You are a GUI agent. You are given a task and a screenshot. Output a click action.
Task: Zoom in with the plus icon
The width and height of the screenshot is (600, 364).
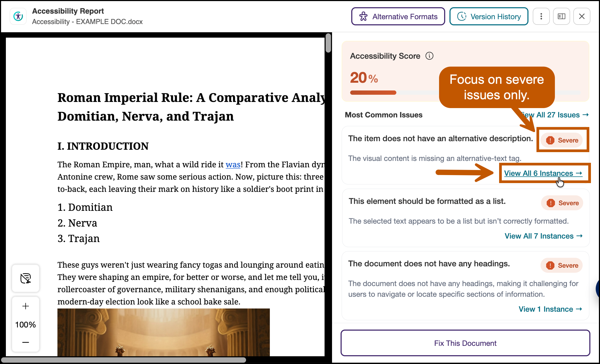point(26,306)
